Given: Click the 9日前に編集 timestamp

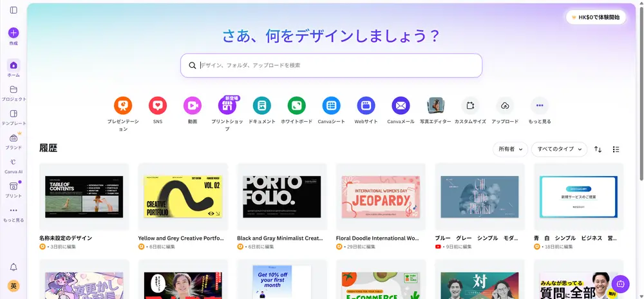Looking at the screenshot, I should pos(459,247).
